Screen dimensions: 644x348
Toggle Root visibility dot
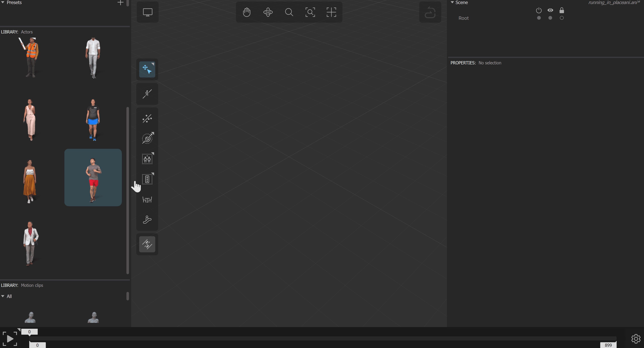click(x=550, y=18)
